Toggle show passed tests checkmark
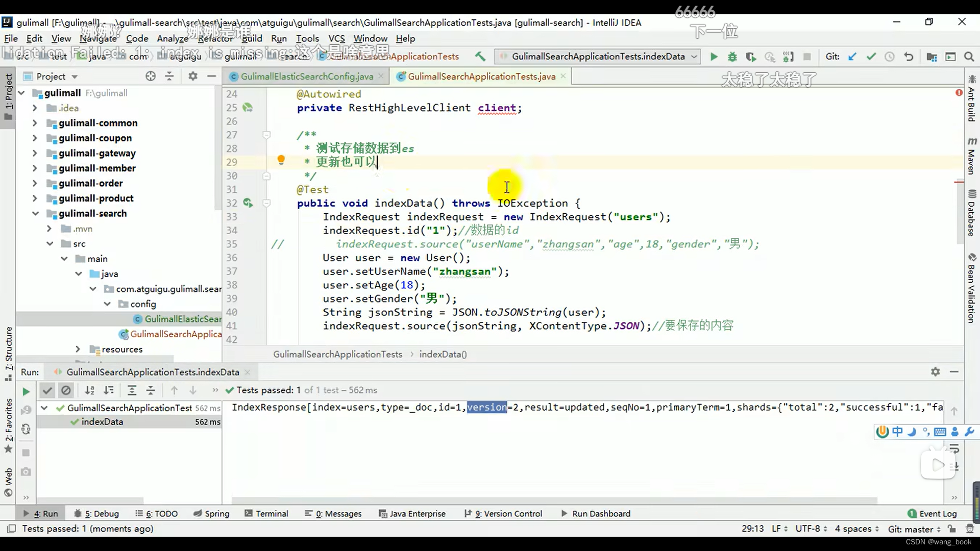980x551 pixels. point(47,390)
